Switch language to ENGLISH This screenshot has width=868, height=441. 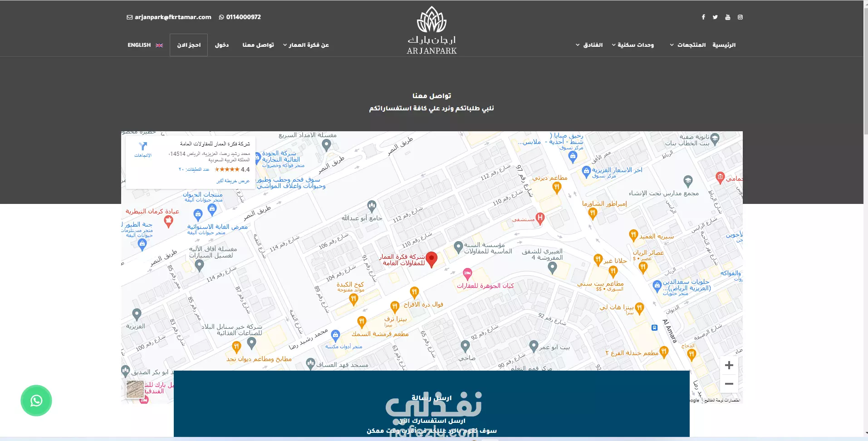(145, 45)
